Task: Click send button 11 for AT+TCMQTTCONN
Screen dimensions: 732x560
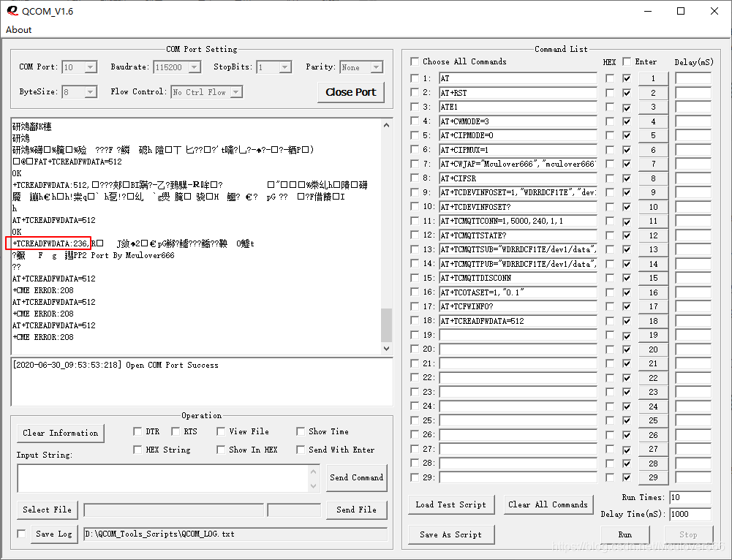Action: point(653,222)
